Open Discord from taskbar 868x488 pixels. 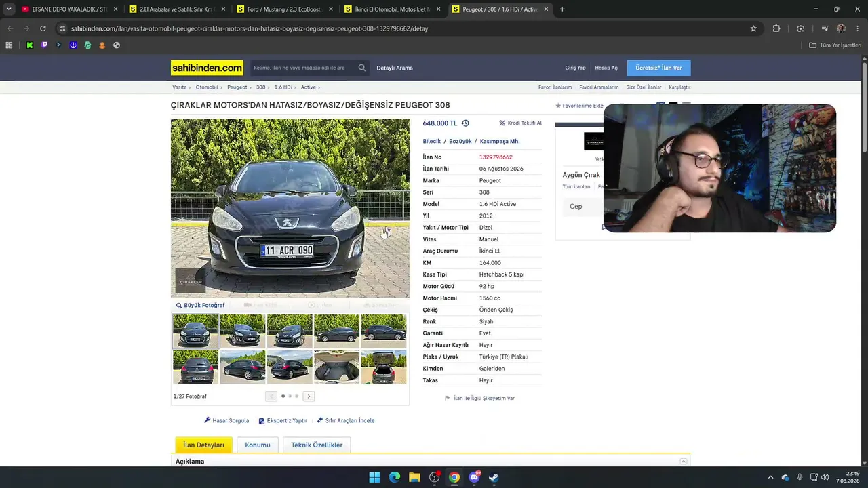[x=474, y=477]
